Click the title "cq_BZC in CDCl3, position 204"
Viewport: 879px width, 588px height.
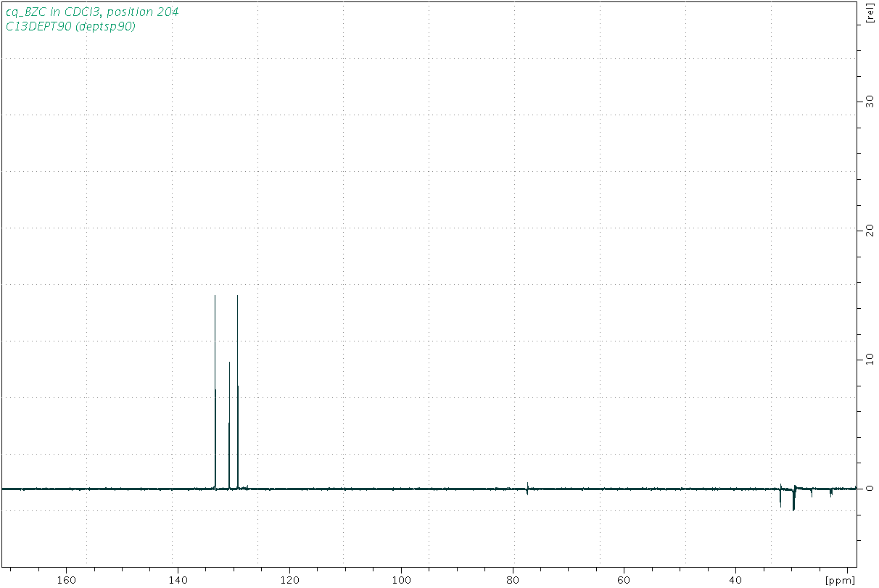coord(92,12)
